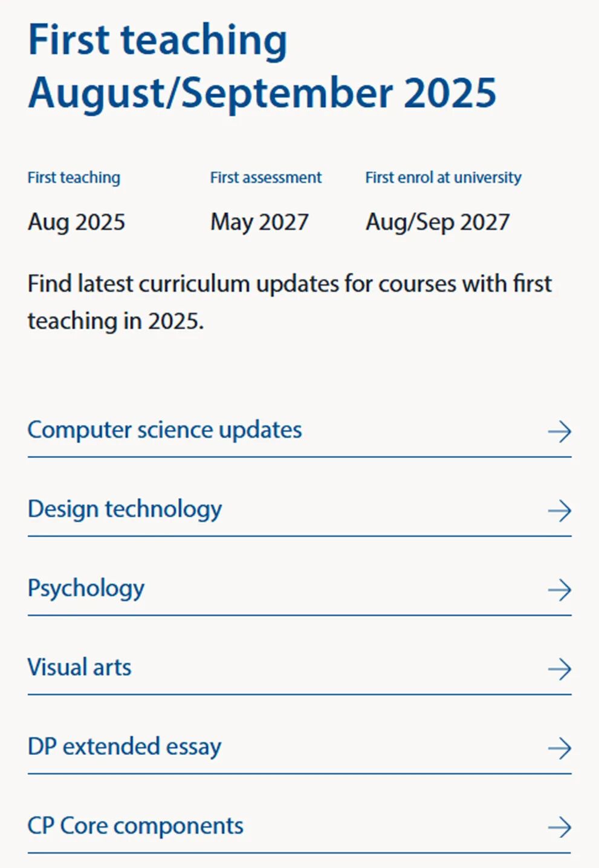Click the Aug/Sep 2027 date text
599x868 pixels.
click(x=438, y=222)
